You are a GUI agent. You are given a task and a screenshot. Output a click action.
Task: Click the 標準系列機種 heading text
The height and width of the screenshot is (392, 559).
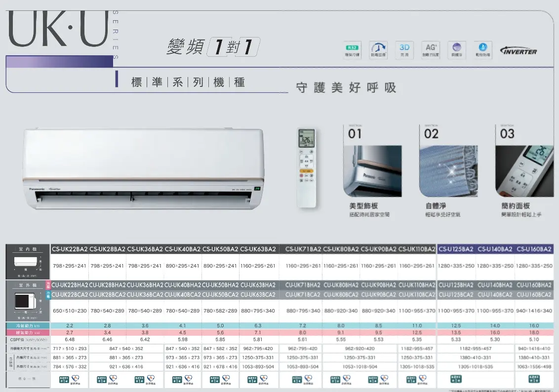pos(188,82)
